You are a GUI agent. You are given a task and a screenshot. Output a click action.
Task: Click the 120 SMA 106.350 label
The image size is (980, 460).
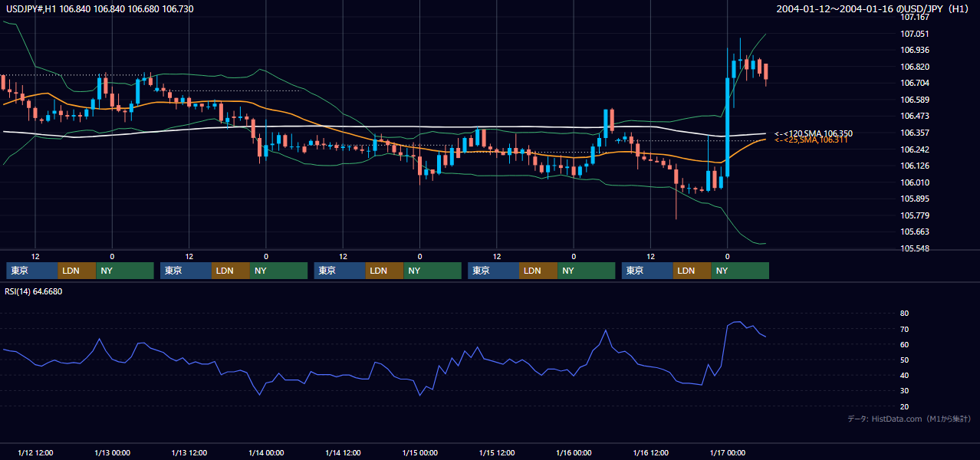[x=814, y=133]
